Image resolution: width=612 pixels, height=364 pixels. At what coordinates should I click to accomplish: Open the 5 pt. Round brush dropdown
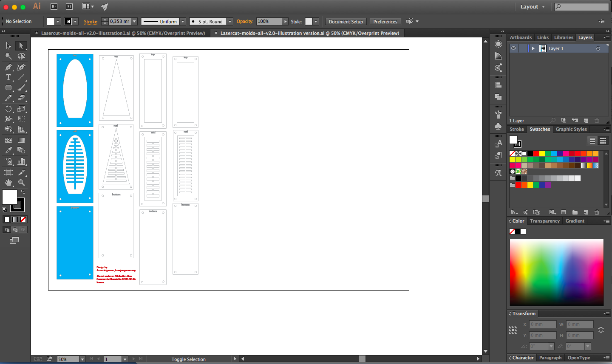tap(229, 21)
